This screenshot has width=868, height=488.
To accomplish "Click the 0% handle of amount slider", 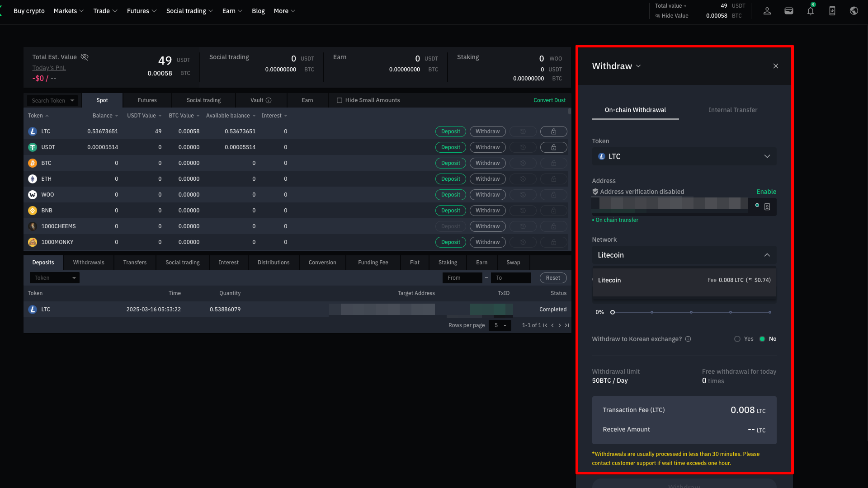I will click(x=613, y=312).
